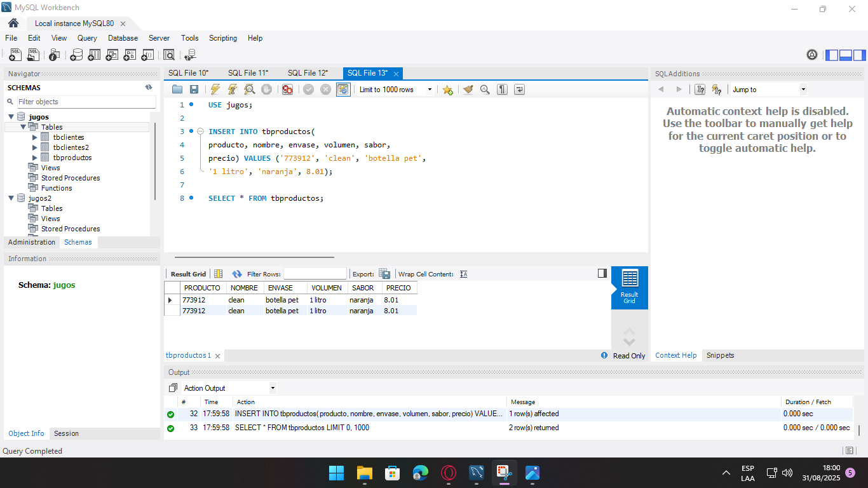Viewport: 868px width, 488px height.
Task: Switch to Session tab
Action: click(66, 433)
